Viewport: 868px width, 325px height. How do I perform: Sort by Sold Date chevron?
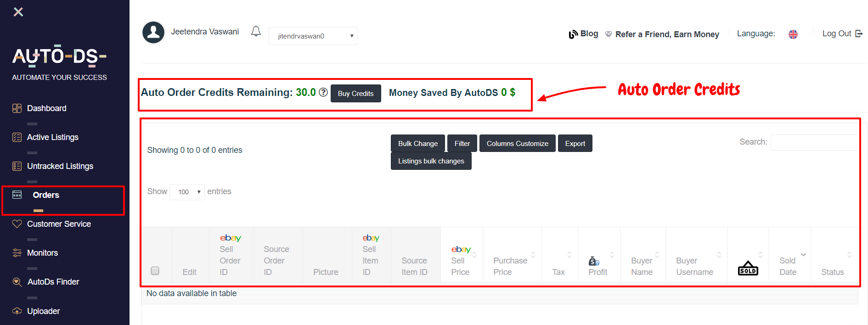click(804, 255)
